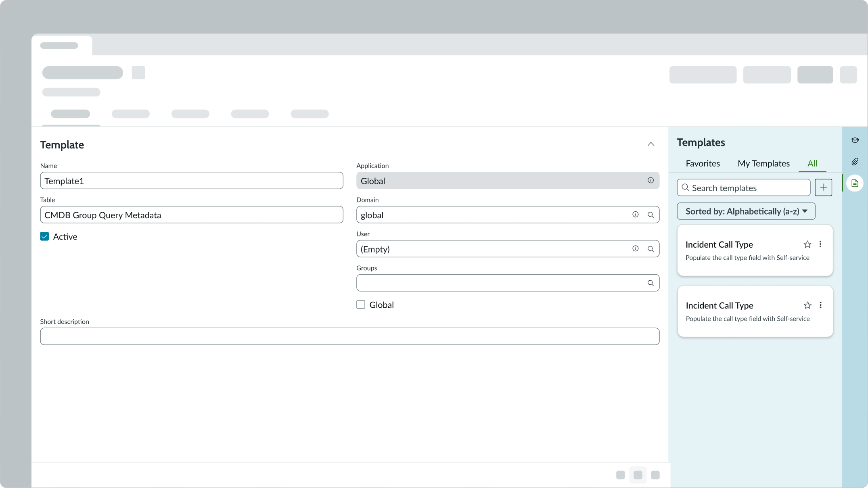The width and height of the screenshot is (868, 488).
Task: View info tooltip on Application field
Action: point(650,180)
